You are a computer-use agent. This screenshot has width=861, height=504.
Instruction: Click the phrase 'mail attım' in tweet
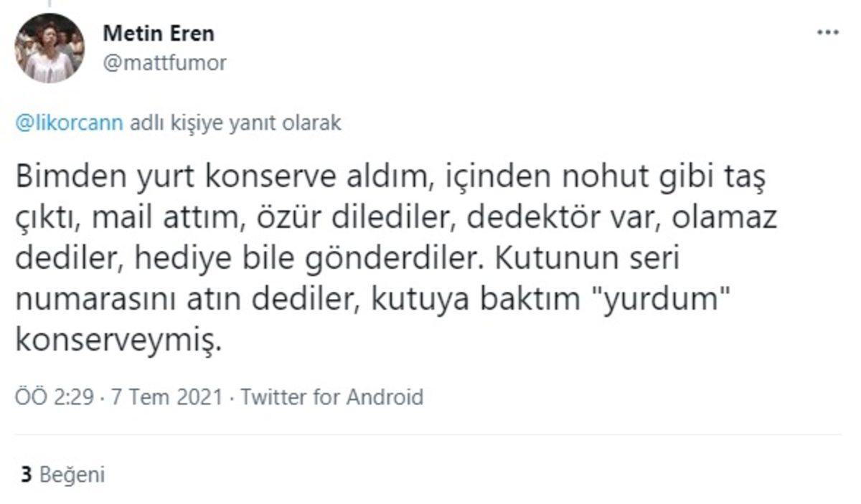click(165, 219)
